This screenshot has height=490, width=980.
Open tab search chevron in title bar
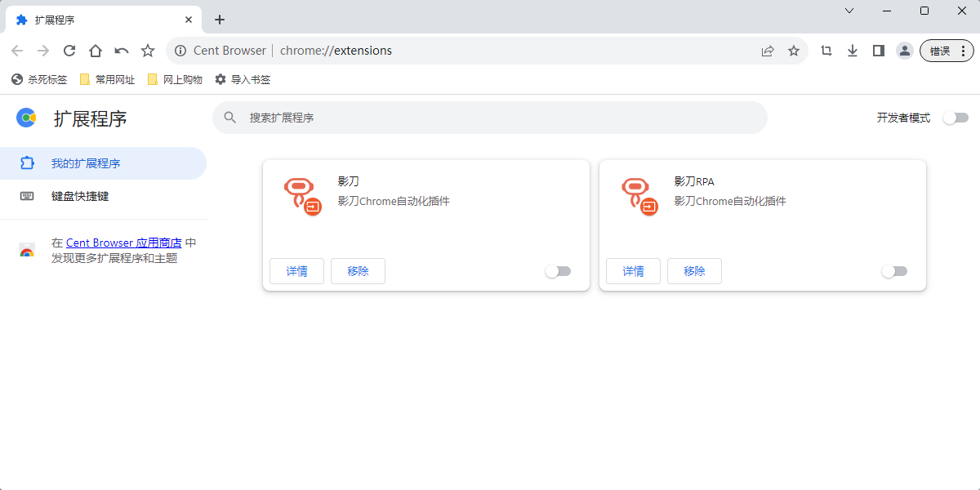849,11
